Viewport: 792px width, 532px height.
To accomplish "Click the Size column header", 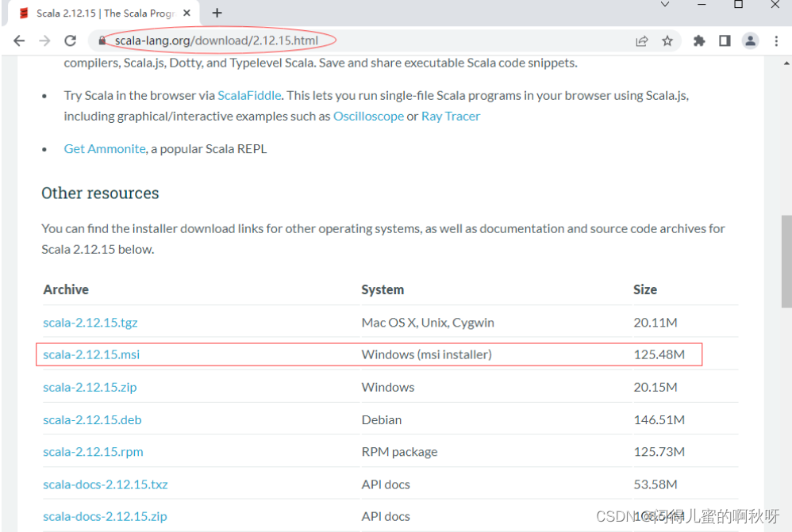I will pyautogui.click(x=645, y=289).
